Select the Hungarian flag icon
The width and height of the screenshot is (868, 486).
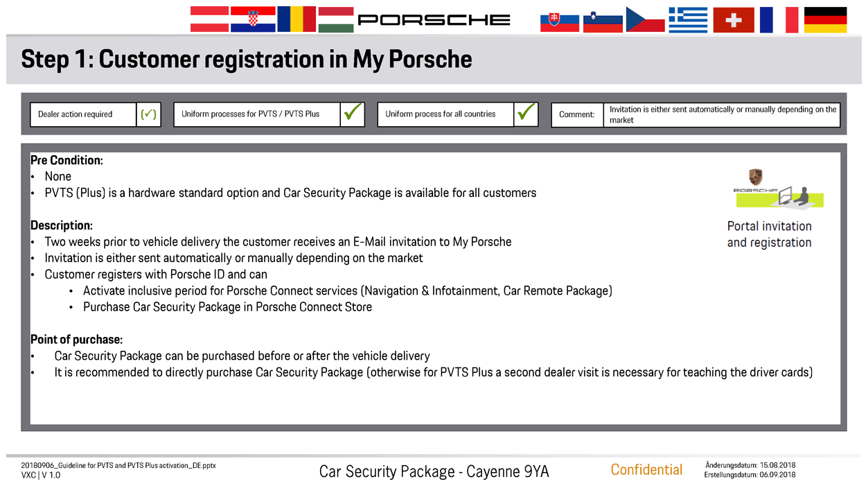336,19
